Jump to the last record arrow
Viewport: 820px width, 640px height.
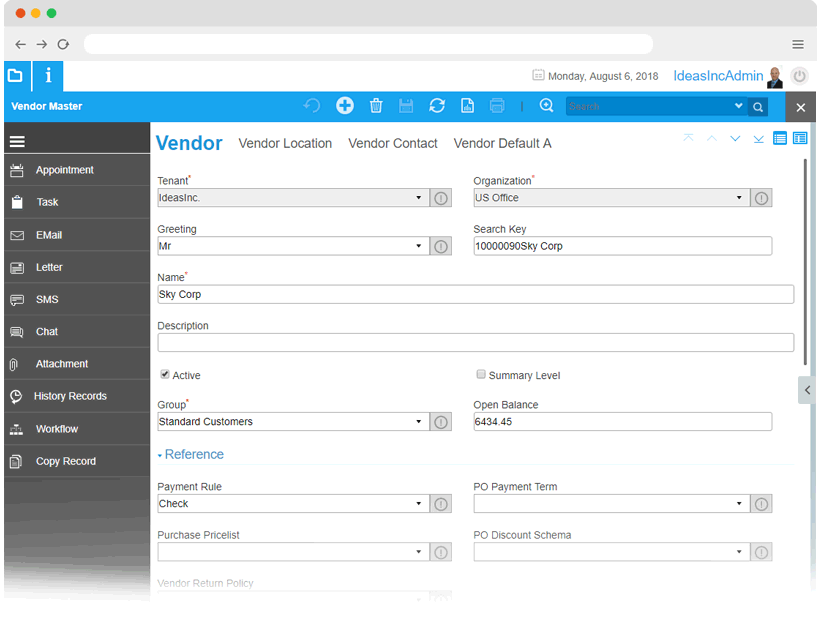click(x=759, y=139)
